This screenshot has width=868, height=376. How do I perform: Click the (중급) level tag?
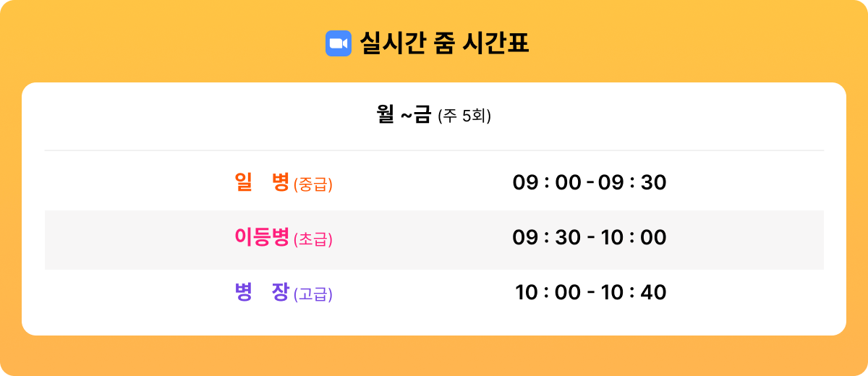click(313, 184)
